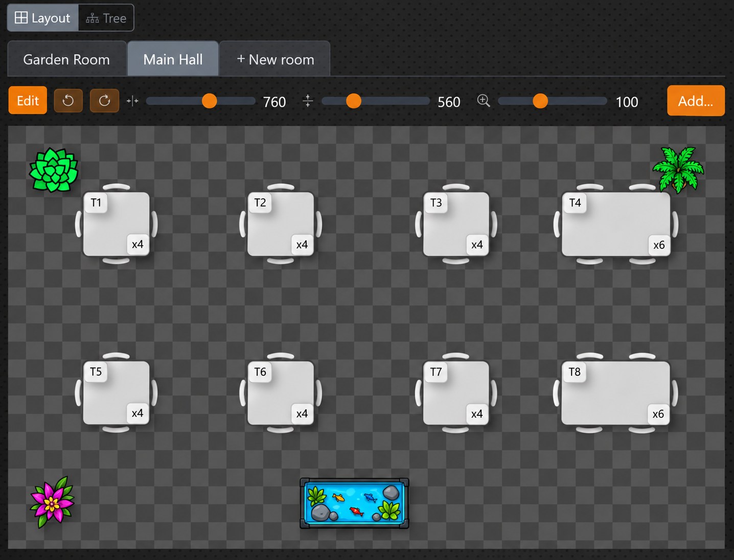Screen dimensions: 734x560
Task: Select the six-seat table T8
Action: (x=615, y=393)
